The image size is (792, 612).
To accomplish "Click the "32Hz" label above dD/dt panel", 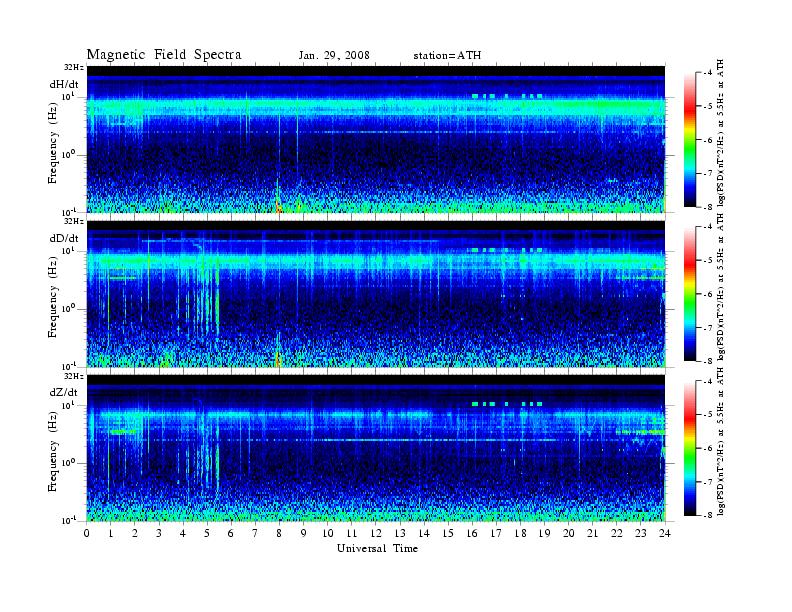I will click(x=73, y=221).
